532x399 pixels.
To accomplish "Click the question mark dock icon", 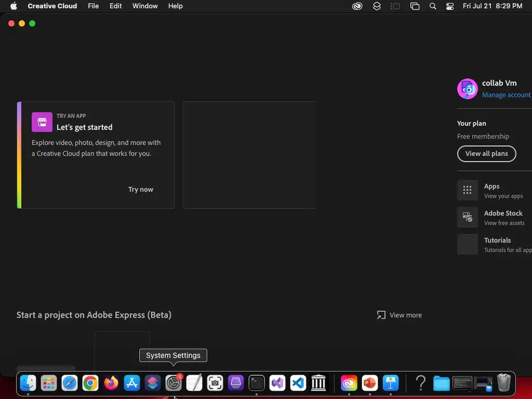I will [x=420, y=383].
